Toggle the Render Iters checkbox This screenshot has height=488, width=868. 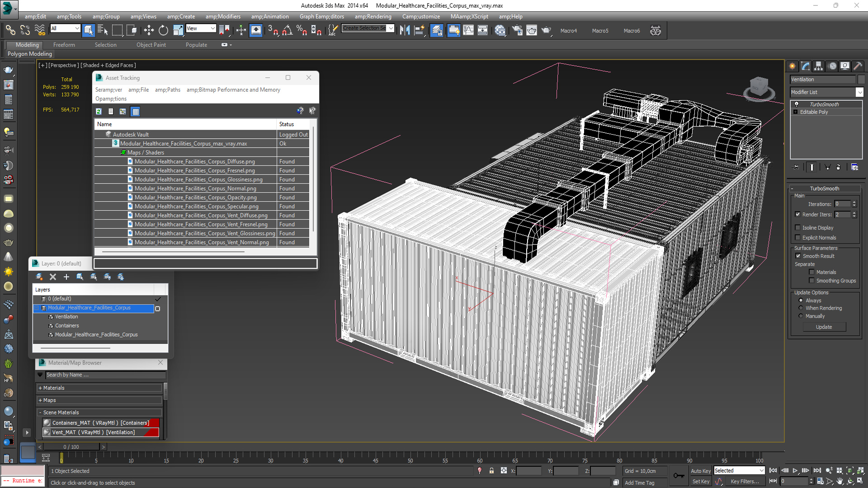coord(797,215)
